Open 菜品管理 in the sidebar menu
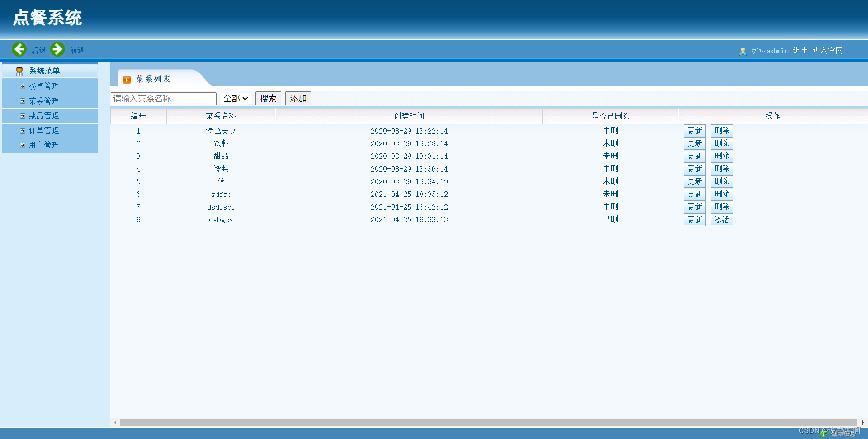 click(44, 116)
